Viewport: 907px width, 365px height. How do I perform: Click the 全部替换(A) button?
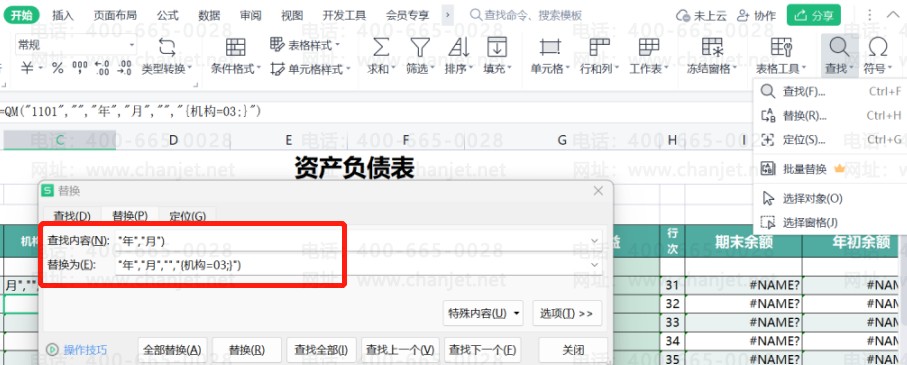172,350
